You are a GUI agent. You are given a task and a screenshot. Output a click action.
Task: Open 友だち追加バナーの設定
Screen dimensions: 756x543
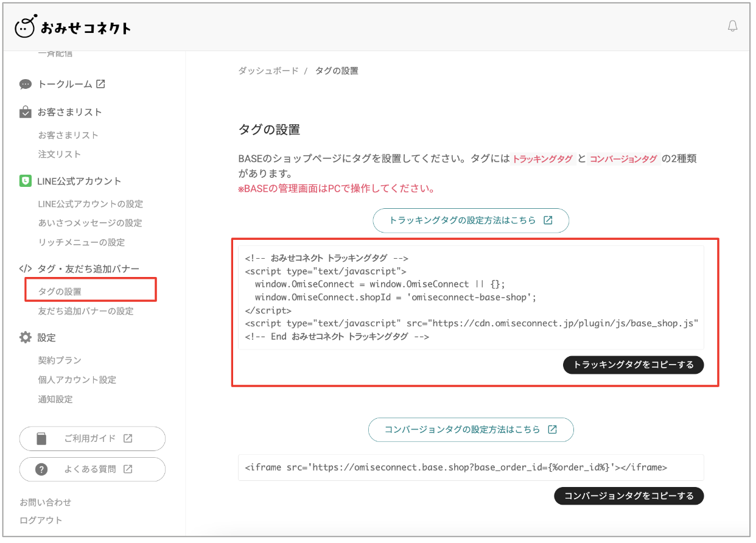click(86, 311)
